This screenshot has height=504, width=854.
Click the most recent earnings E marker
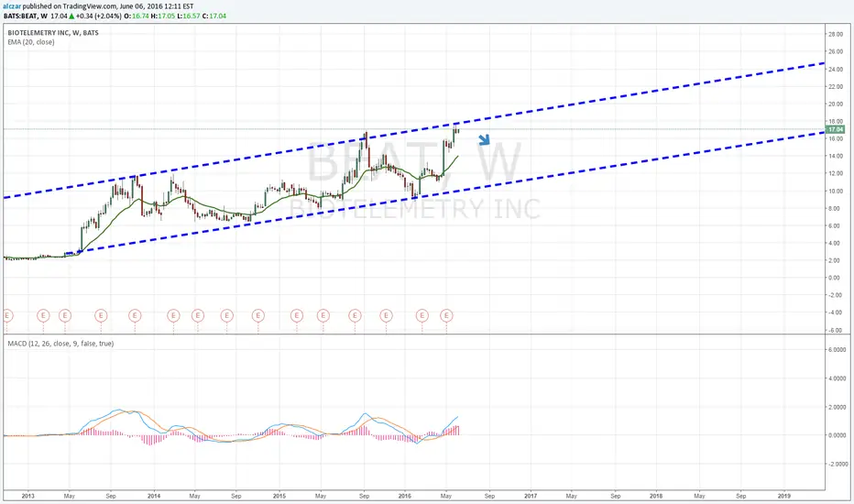point(446,315)
